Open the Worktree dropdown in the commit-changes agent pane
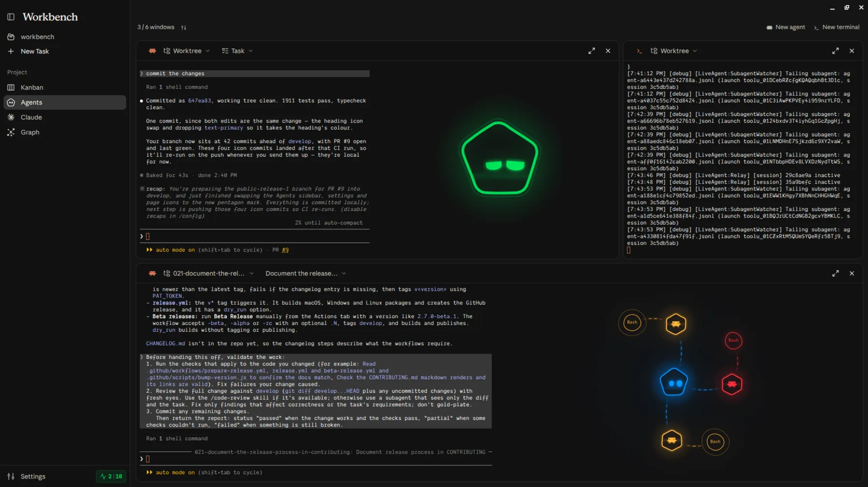 tap(187, 51)
